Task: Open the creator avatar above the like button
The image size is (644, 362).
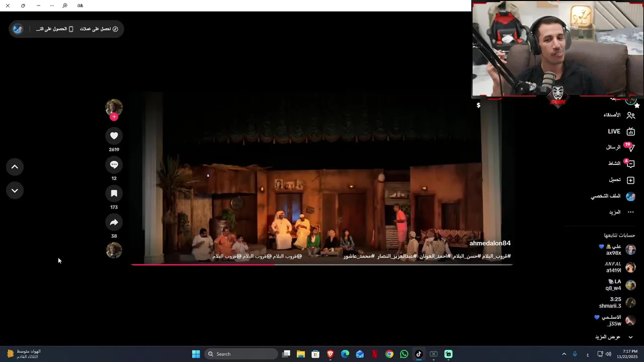Action: (114, 108)
